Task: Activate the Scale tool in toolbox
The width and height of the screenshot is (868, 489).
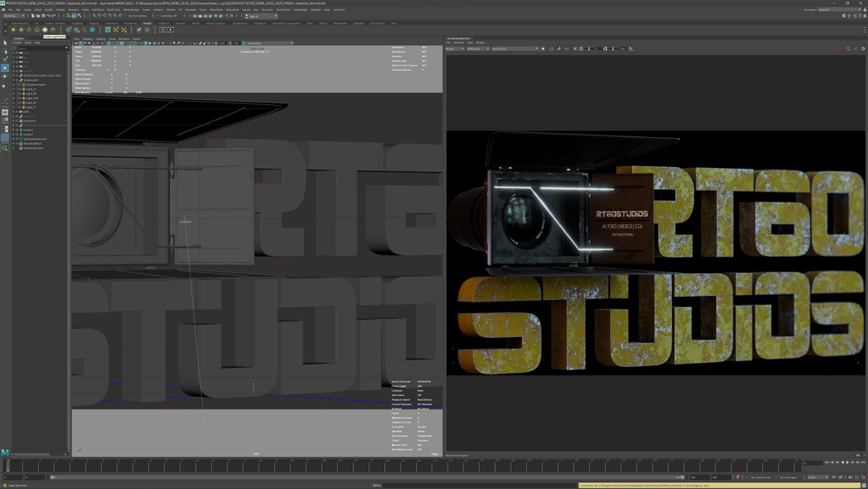Action: (x=5, y=85)
